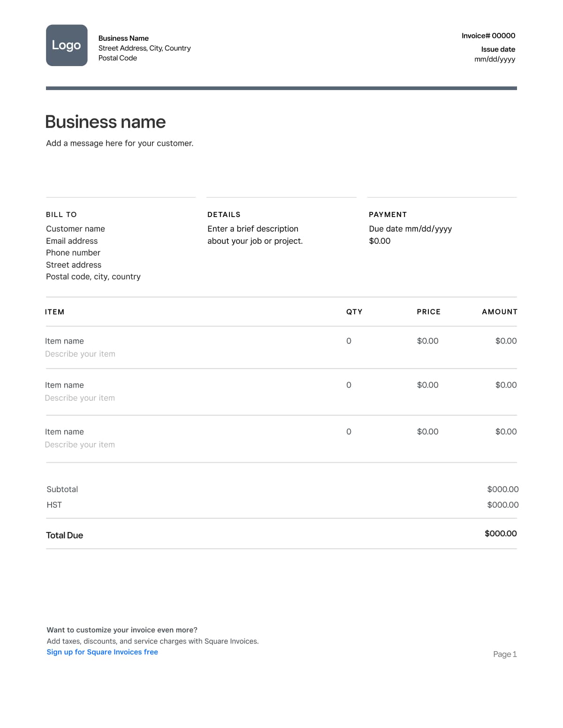The width and height of the screenshot is (563, 728).
Task: Open the Sign up for Square Invoices free link
Action: coord(102,652)
